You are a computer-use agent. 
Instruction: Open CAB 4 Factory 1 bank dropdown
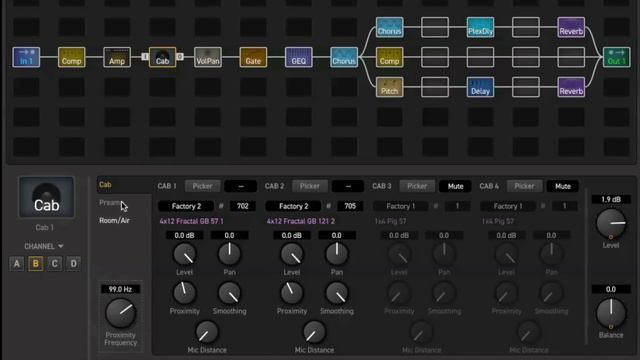508,206
